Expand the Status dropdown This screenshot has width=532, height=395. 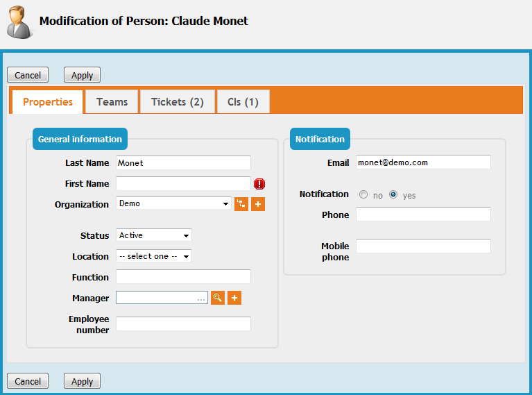click(153, 235)
